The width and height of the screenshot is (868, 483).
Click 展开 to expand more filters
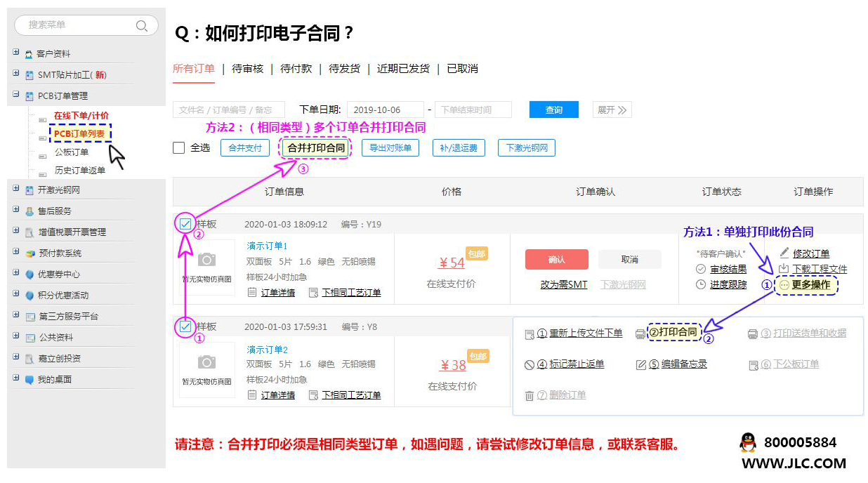tap(612, 110)
